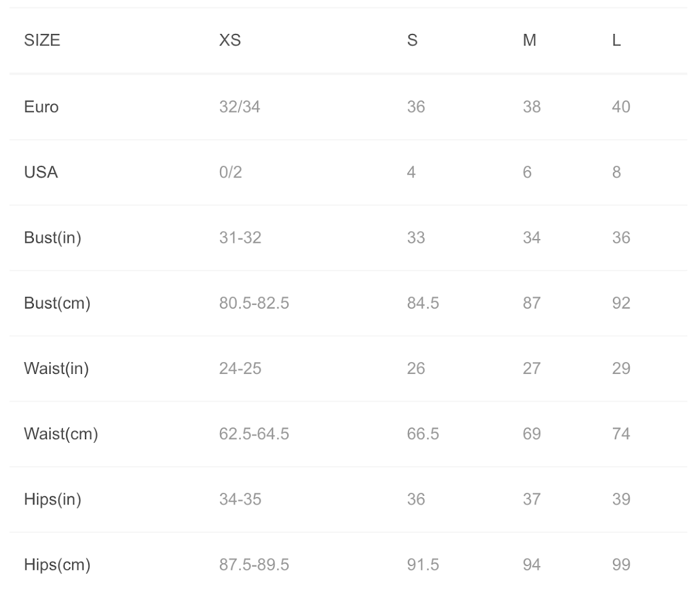Select the Waist(cm) row label

tap(60, 434)
